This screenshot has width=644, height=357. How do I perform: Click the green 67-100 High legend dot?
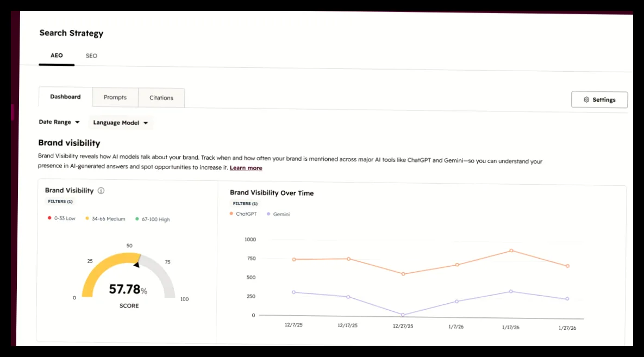[137, 219]
